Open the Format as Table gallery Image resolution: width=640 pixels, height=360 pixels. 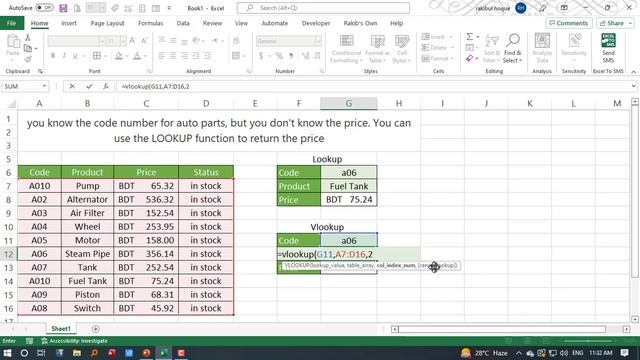[x=378, y=48]
